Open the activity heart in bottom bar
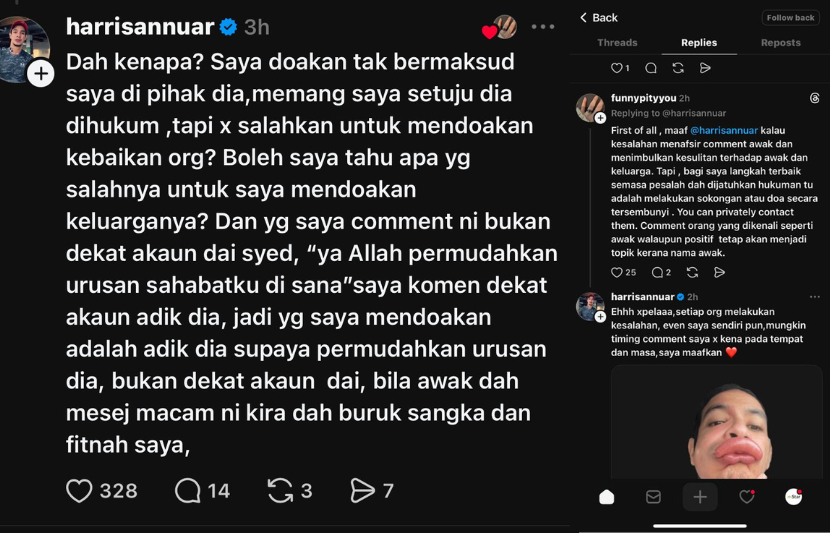Viewport: 830px width, 533px height. pyautogui.click(x=746, y=496)
